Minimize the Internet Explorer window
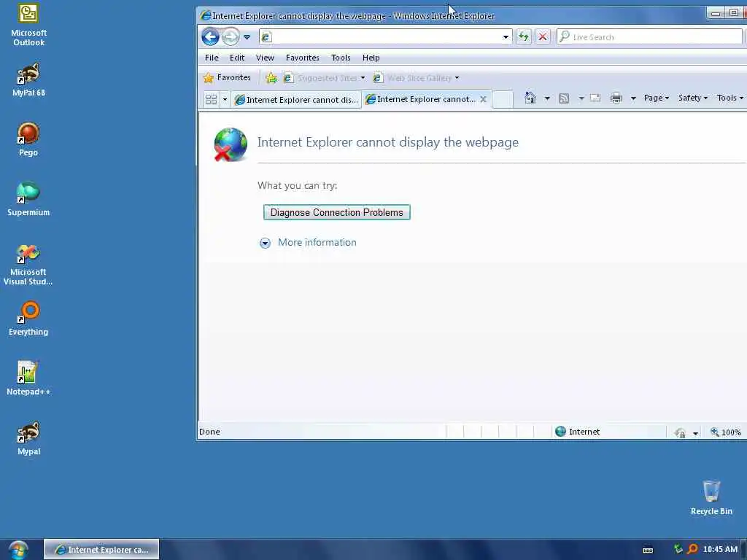This screenshot has width=747, height=560. 715,13
